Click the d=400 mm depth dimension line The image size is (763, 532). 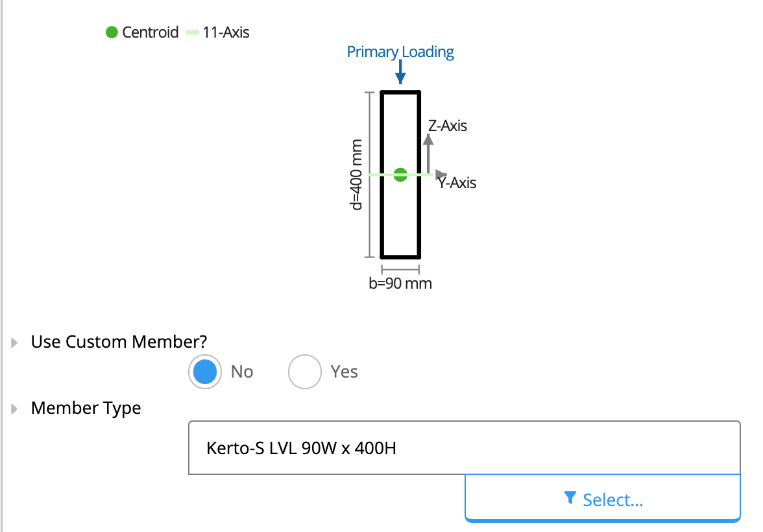(x=370, y=175)
